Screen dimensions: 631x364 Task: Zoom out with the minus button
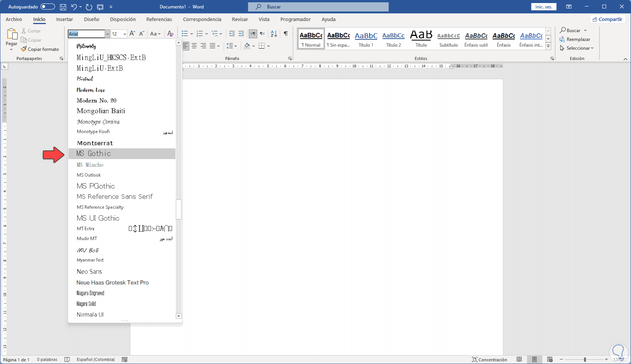[x=561, y=359]
